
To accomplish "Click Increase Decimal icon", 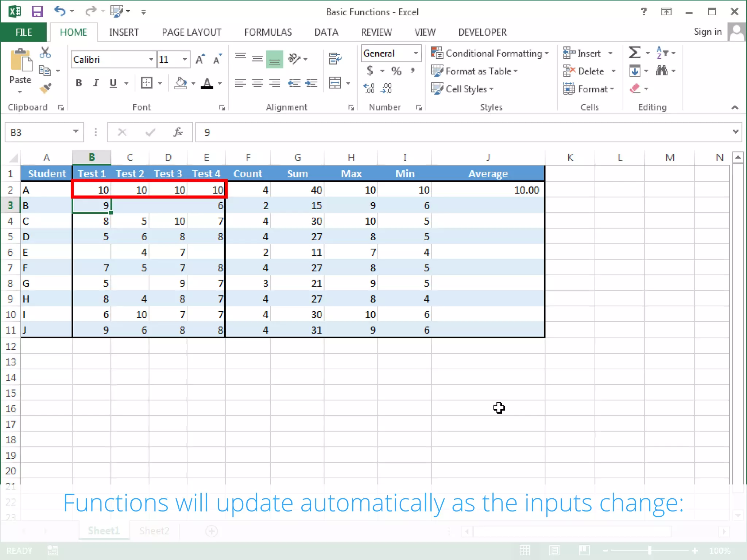I will [x=369, y=88].
